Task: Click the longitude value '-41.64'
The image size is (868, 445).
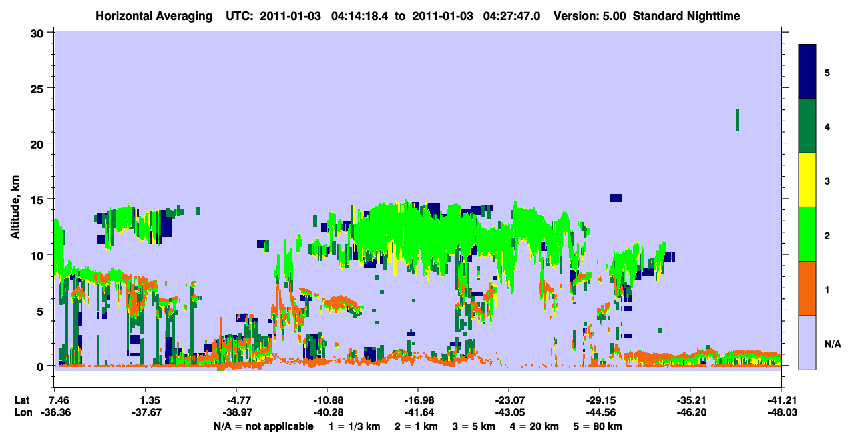Action: (418, 412)
